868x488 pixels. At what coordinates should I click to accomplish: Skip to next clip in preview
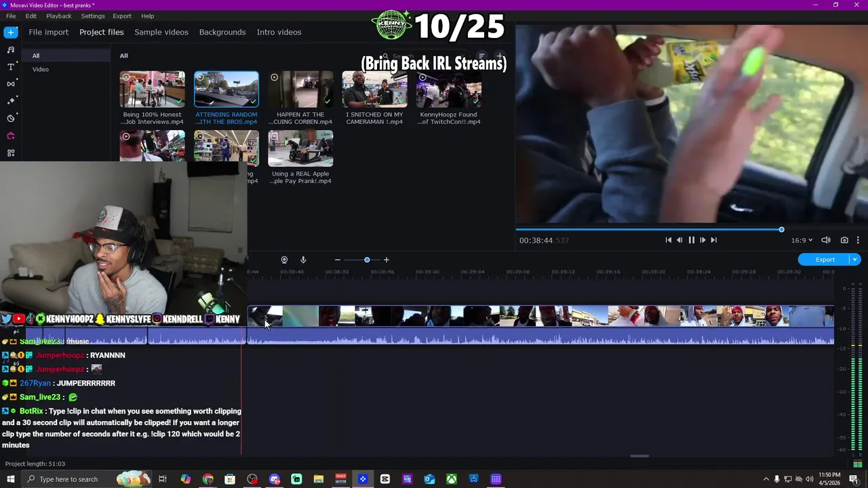[x=713, y=240]
